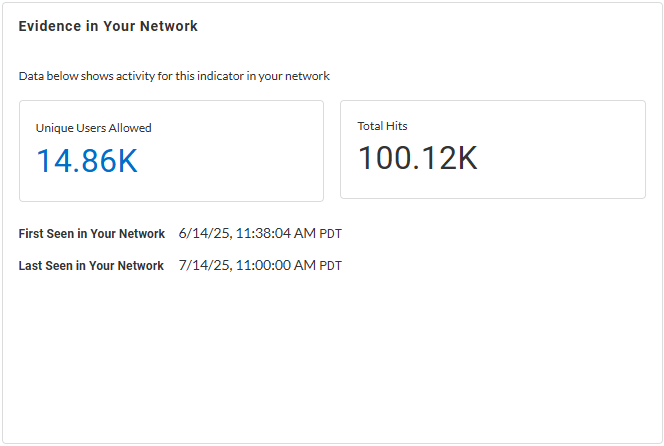
Task: Click PDT timezone on the Last Seen row
Action: pos(331,266)
